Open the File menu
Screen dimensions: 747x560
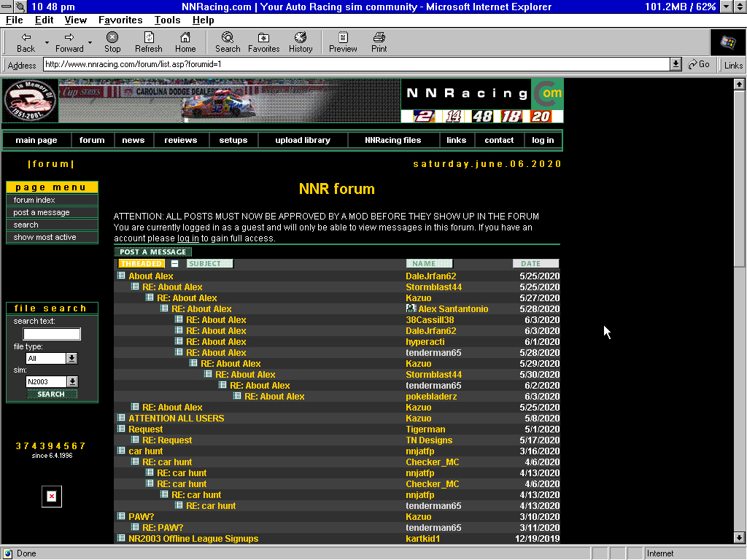[15, 20]
